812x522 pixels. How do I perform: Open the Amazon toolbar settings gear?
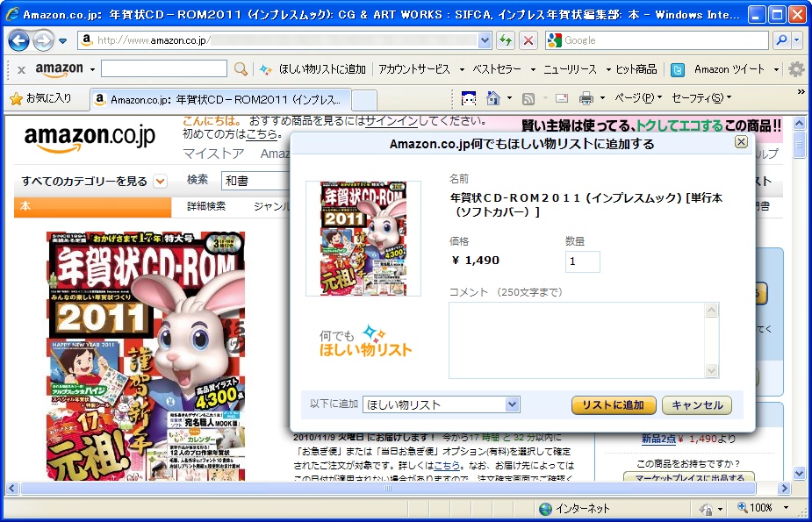pos(796,69)
